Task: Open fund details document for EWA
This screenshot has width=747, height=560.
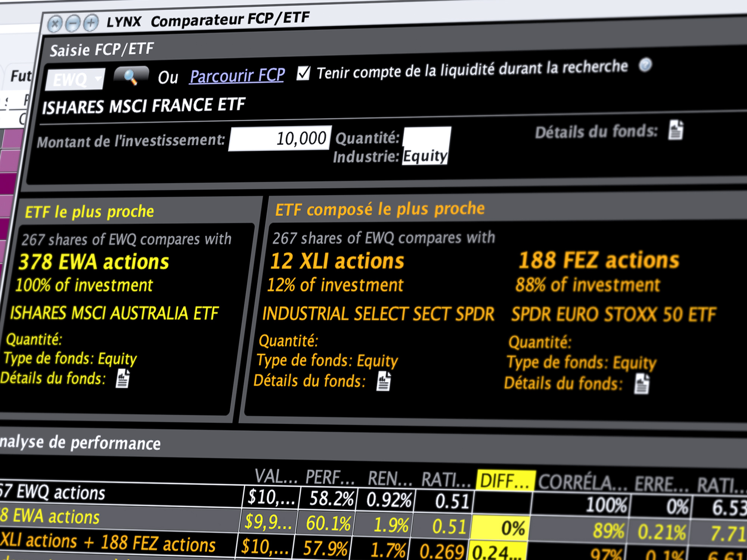Action: [123, 379]
